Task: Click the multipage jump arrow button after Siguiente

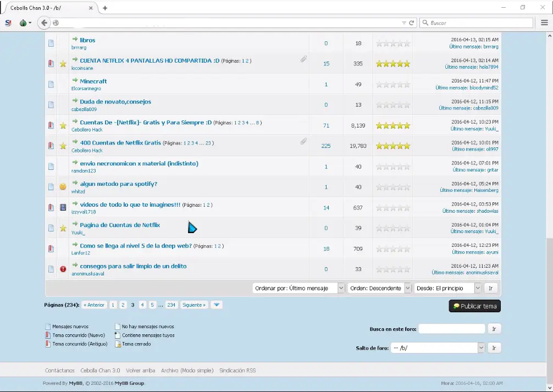Action: click(217, 305)
